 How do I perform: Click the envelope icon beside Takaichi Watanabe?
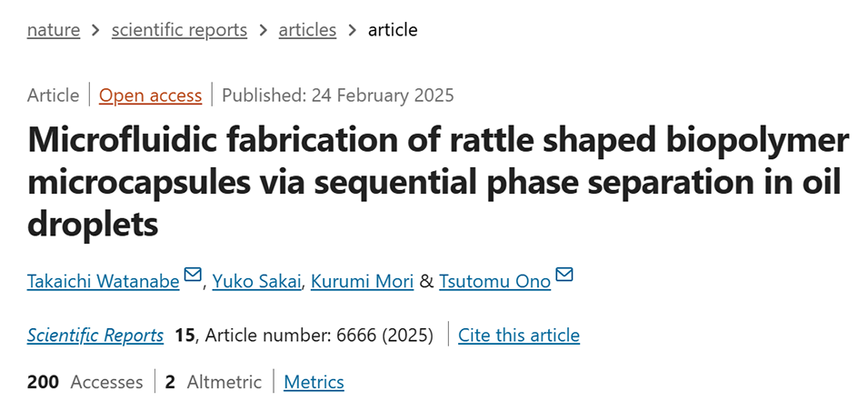[193, 276]
